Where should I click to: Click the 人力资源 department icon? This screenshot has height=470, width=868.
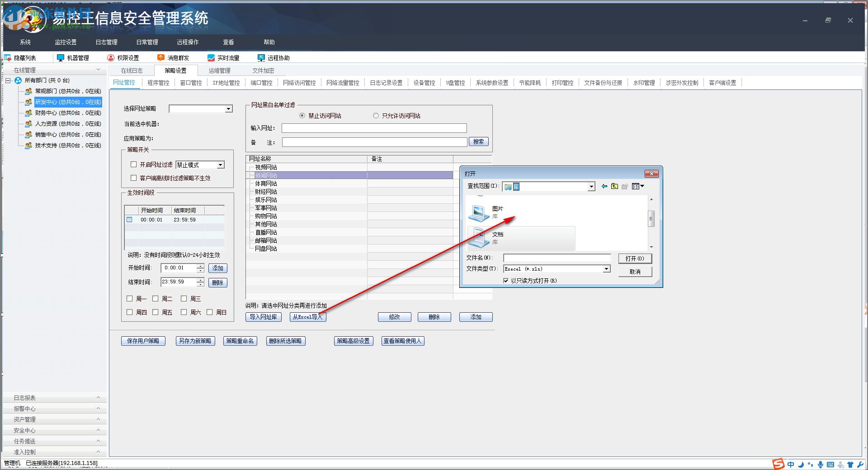pyautogui.click(x=28, y=124)
